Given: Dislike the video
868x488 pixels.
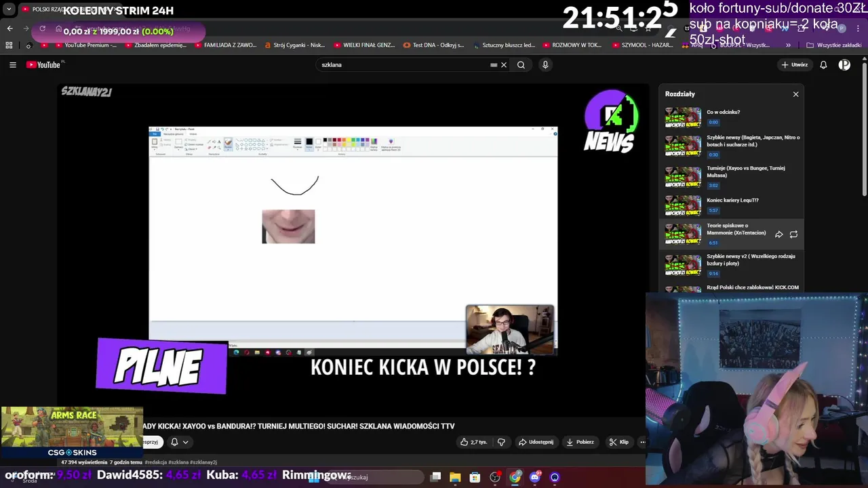Looking at the screenshot, I should pos(501,442).
